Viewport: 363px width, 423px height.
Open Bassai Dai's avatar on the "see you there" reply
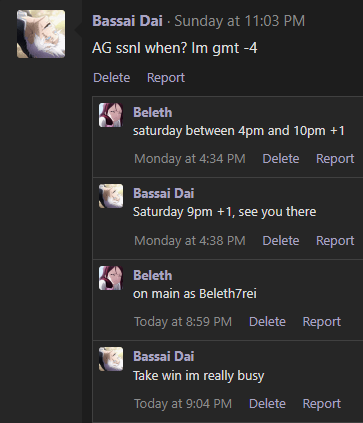111,196
